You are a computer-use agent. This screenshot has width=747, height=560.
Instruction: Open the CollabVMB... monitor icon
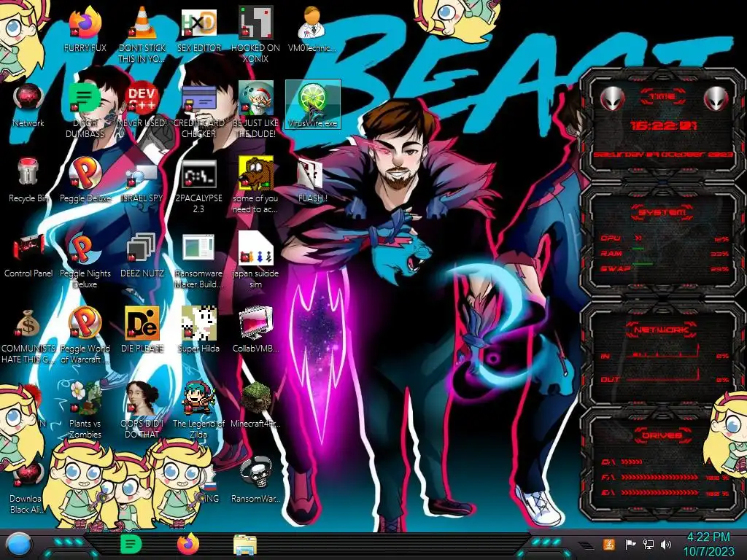(255, 324)
